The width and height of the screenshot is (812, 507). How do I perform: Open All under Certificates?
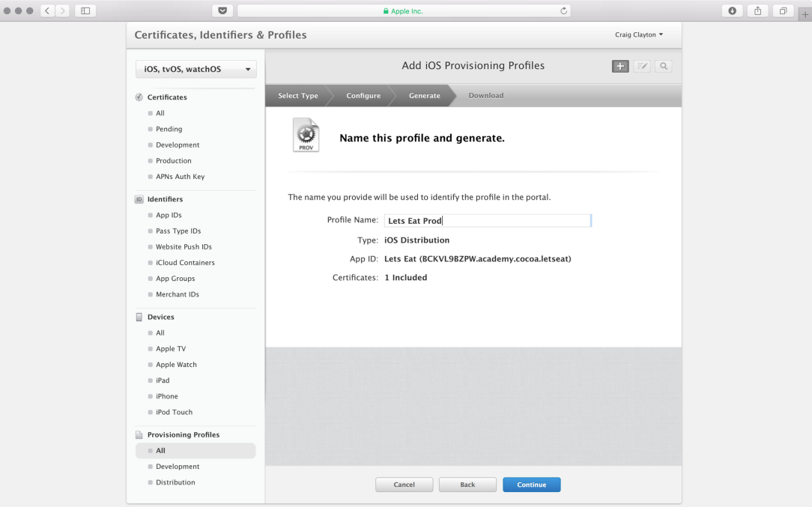160,113
